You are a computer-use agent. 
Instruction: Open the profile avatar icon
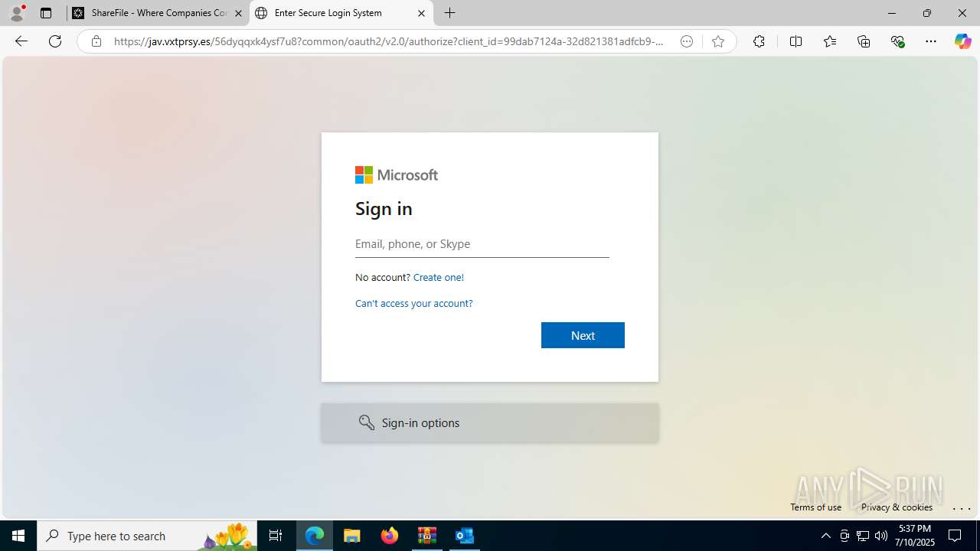click(x=17, y=13)
